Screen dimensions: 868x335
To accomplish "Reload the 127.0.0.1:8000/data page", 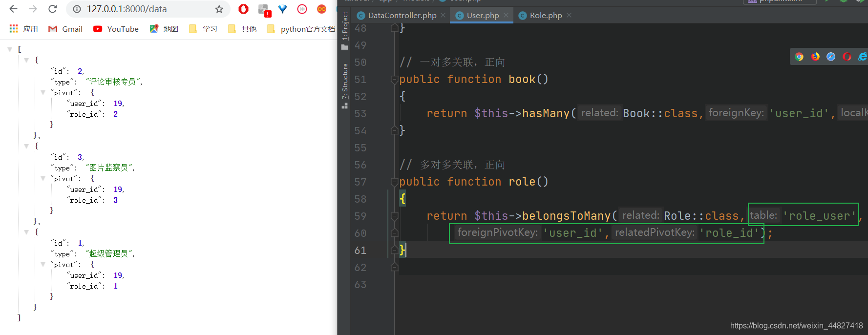I will (53, 9).
